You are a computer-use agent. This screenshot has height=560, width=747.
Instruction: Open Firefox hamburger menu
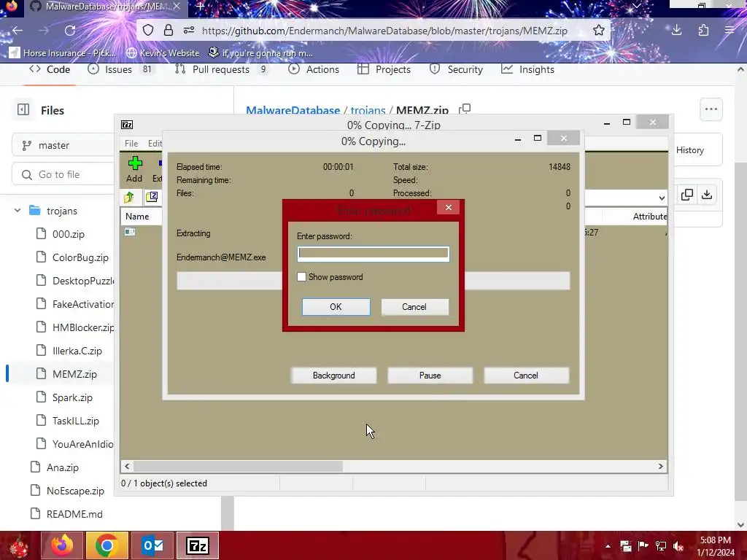pyautogui.click(x=729, y=31)
